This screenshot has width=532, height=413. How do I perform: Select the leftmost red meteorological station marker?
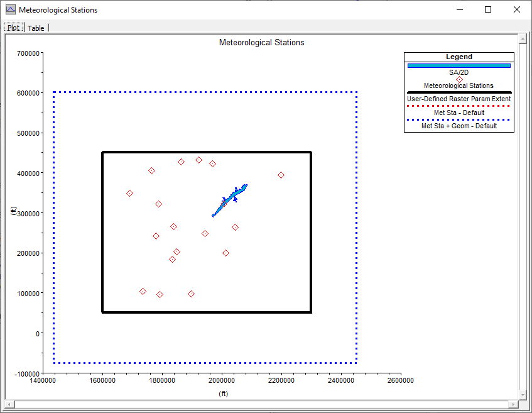(130, 192)
